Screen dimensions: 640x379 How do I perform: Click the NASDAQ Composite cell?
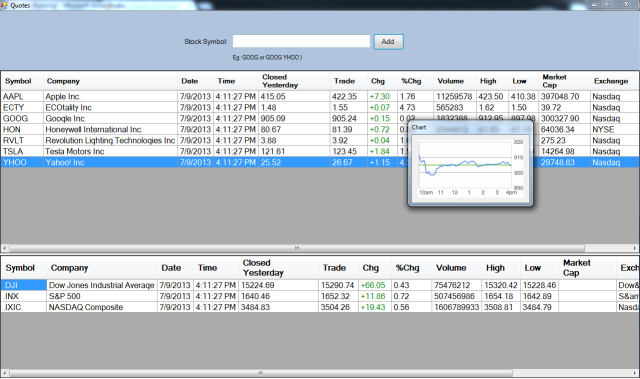102,307
